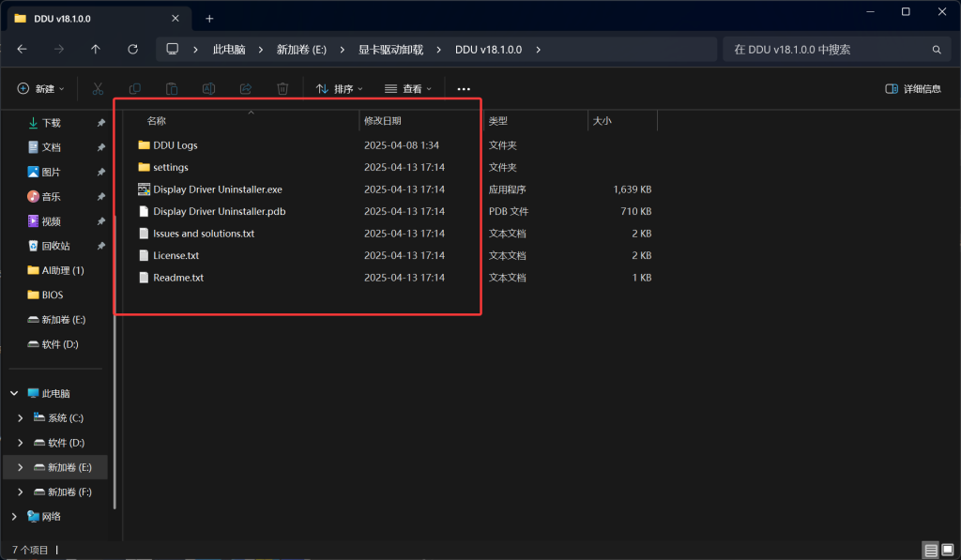Click chevron after 显卡驱动卸载 in address bar
961x560 pixels.
(439, 50)
